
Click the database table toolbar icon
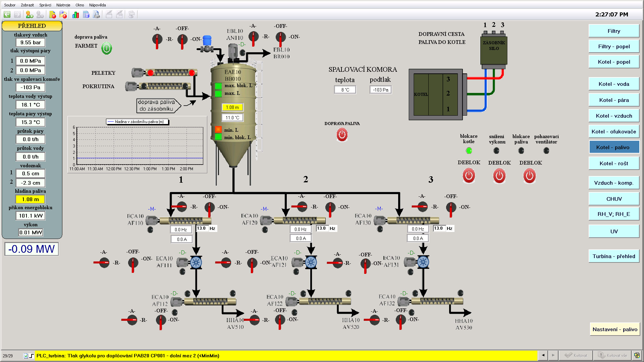tap(86, 14)
